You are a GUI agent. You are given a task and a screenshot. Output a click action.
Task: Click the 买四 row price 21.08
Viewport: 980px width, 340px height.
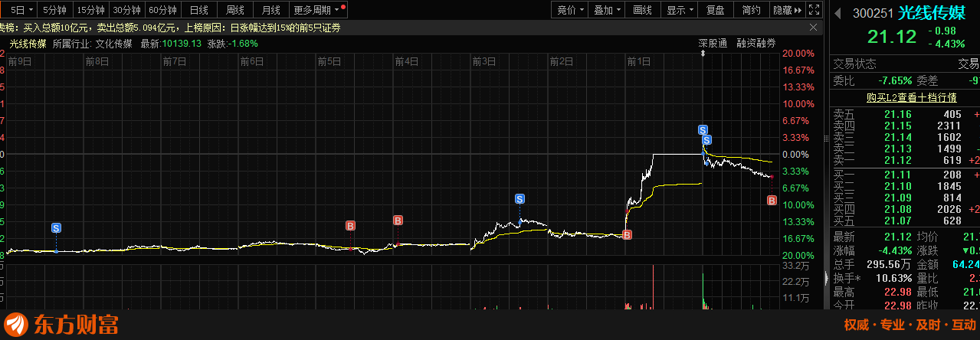pos(898,209)
